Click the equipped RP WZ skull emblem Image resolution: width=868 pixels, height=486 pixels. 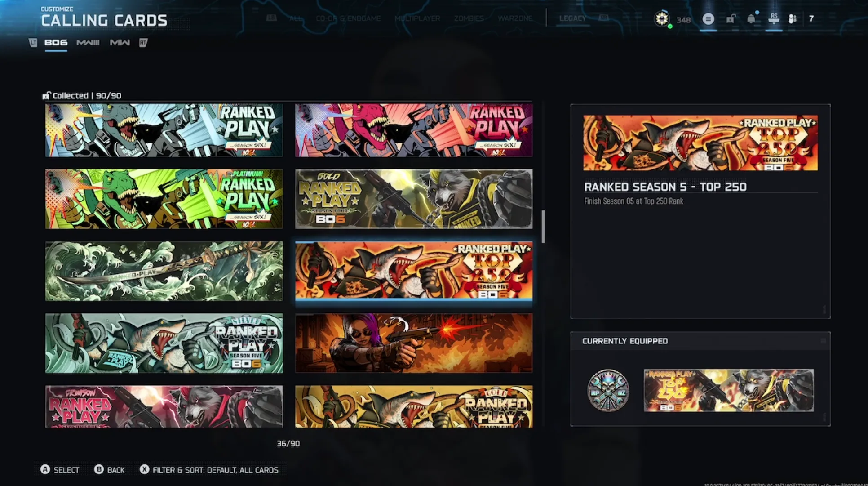[608, 390]
